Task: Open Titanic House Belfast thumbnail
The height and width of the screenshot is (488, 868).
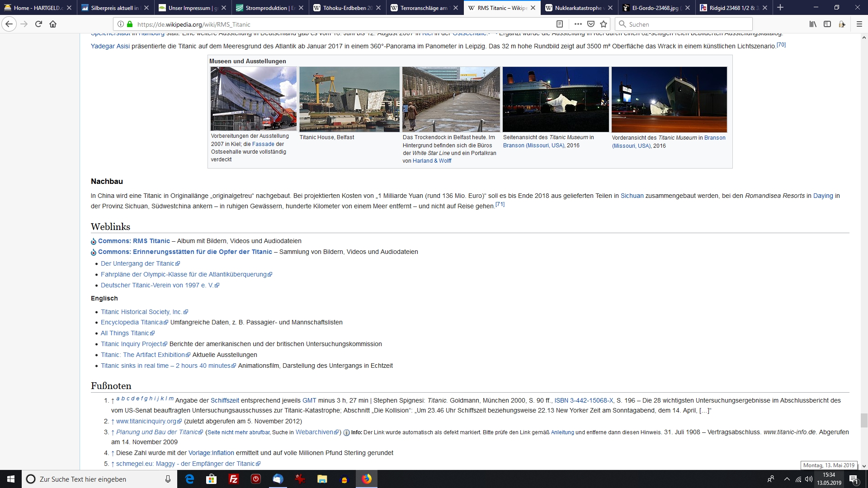Action: point(349,99)
